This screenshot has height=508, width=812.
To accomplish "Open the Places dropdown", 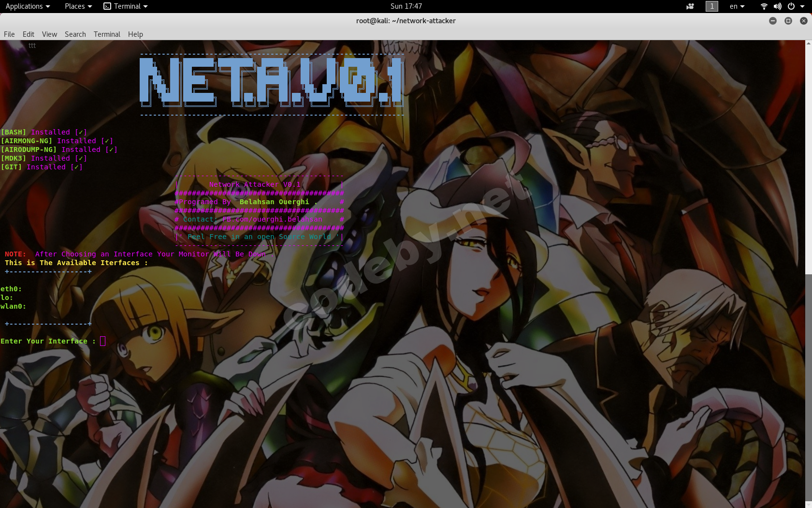I will coord(78,6).
